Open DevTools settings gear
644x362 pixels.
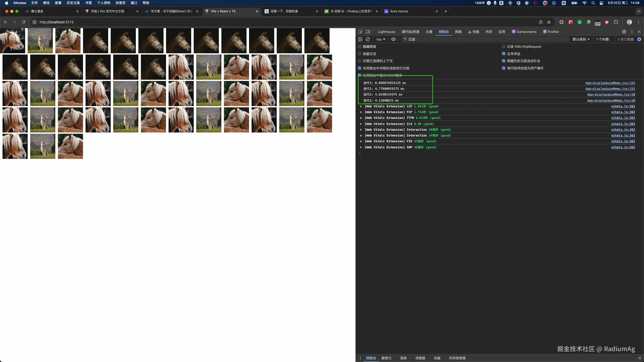click(x=624, y=32)
